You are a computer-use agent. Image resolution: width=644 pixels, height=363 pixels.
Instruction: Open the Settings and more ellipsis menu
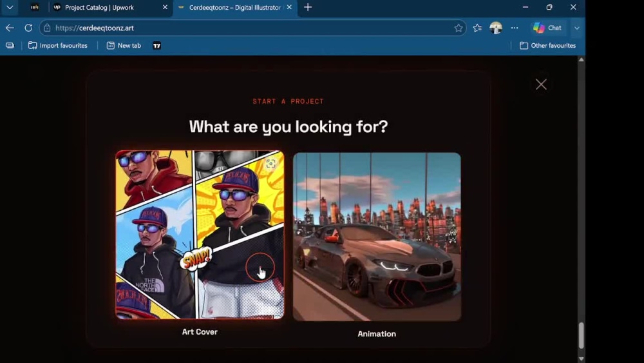click(515, 28)
